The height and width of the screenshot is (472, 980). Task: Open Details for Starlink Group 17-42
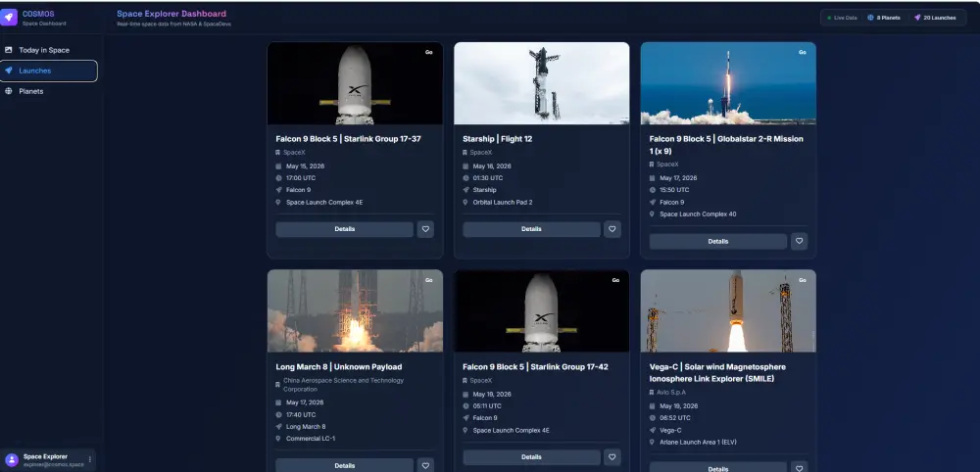tap(531, 457)
